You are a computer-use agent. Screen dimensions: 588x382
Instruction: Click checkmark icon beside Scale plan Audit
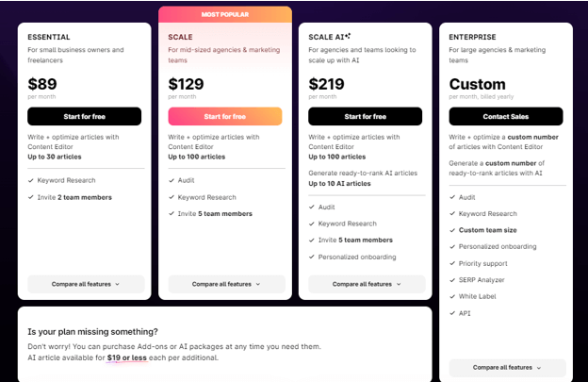[x=171, y=180]
